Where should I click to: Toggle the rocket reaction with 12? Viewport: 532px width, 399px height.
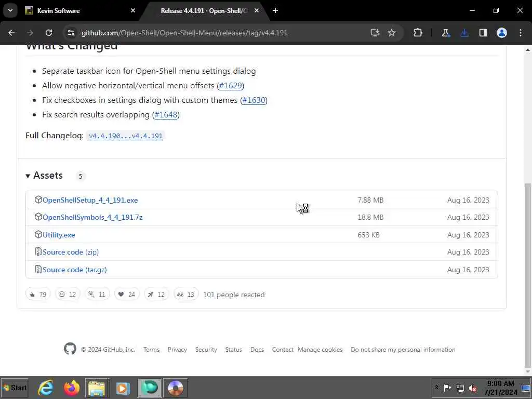tap(156, 294)
